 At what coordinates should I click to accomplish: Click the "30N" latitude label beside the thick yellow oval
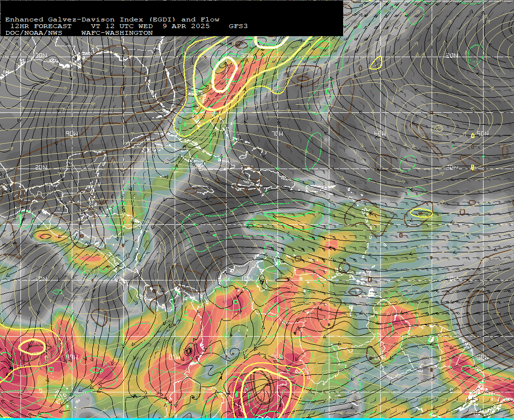[x=247, y=55]
